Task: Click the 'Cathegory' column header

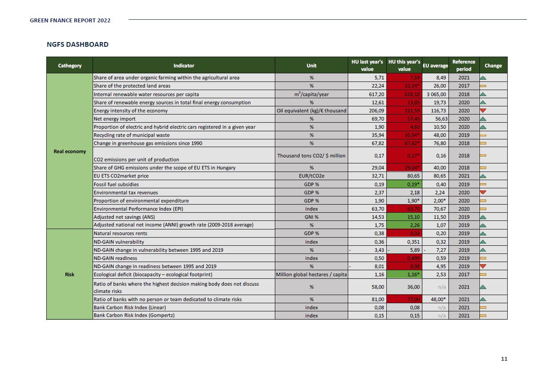Action: 69,66
